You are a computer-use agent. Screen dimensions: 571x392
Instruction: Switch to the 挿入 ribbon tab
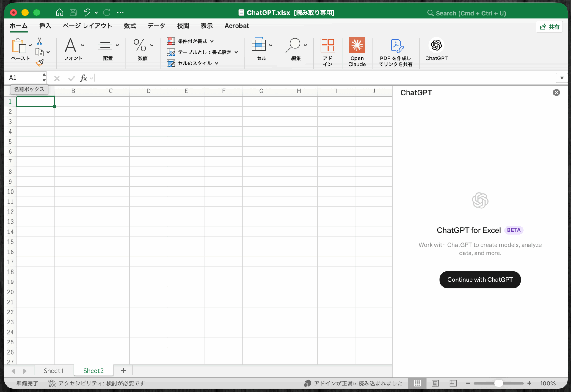click(45, 26)
